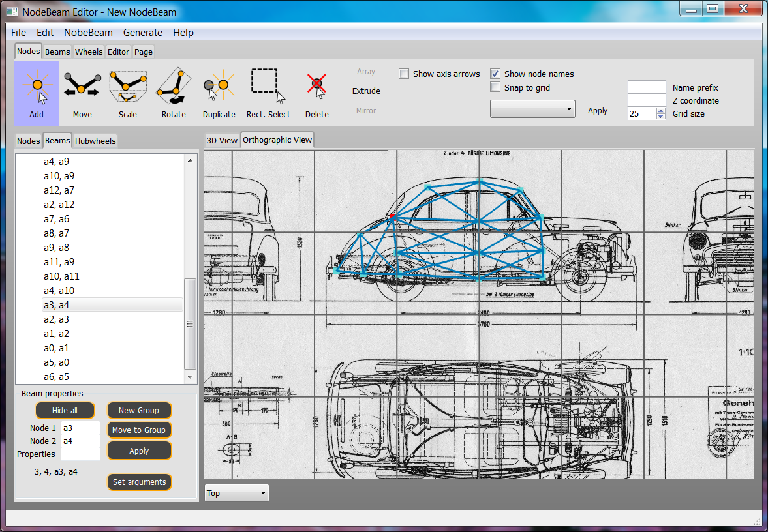This screenshot has width=768, height=532.
Task: Open the Top view dropdown
Action: [x=237, y=493]
